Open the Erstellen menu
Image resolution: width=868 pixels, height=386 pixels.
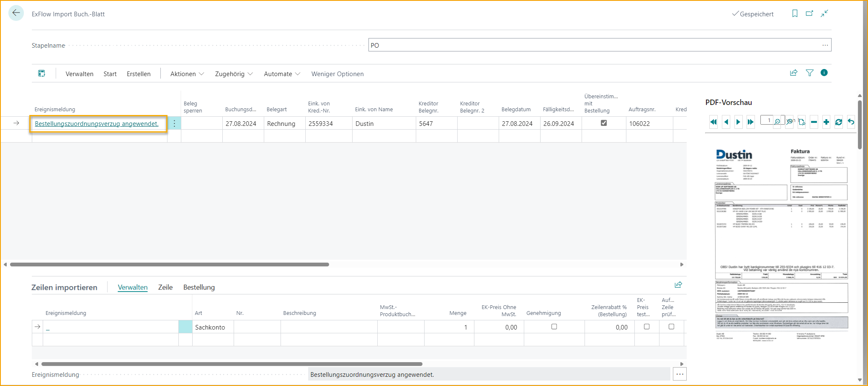point(139,74)
